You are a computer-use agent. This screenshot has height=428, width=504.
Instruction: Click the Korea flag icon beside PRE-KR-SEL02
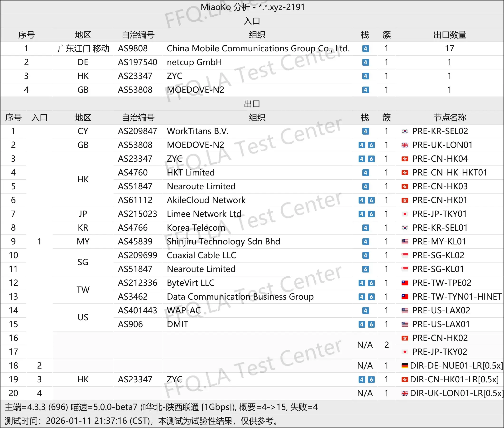coord(405,131)
